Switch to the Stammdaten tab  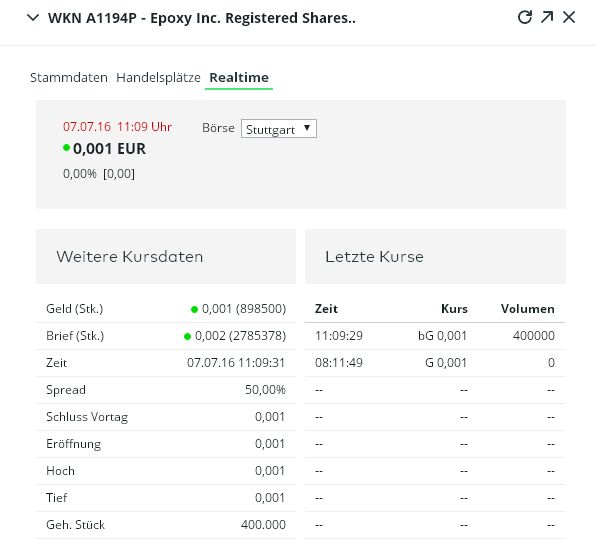point(69,78)
